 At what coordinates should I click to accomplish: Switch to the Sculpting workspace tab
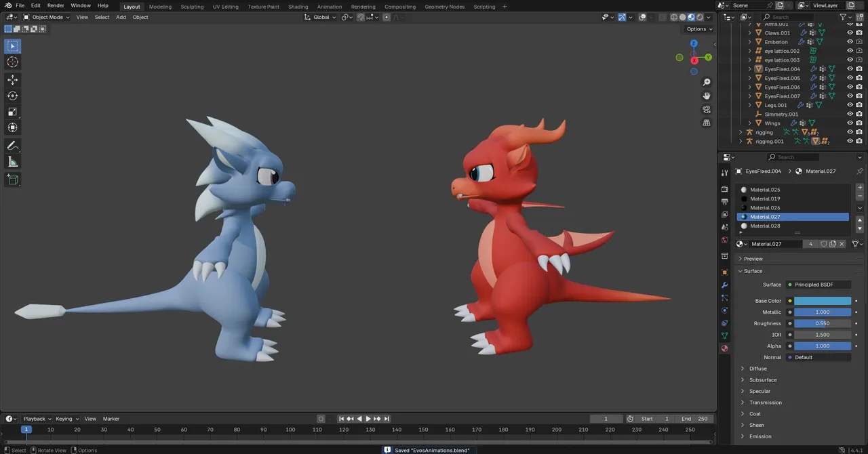[192, 7]
